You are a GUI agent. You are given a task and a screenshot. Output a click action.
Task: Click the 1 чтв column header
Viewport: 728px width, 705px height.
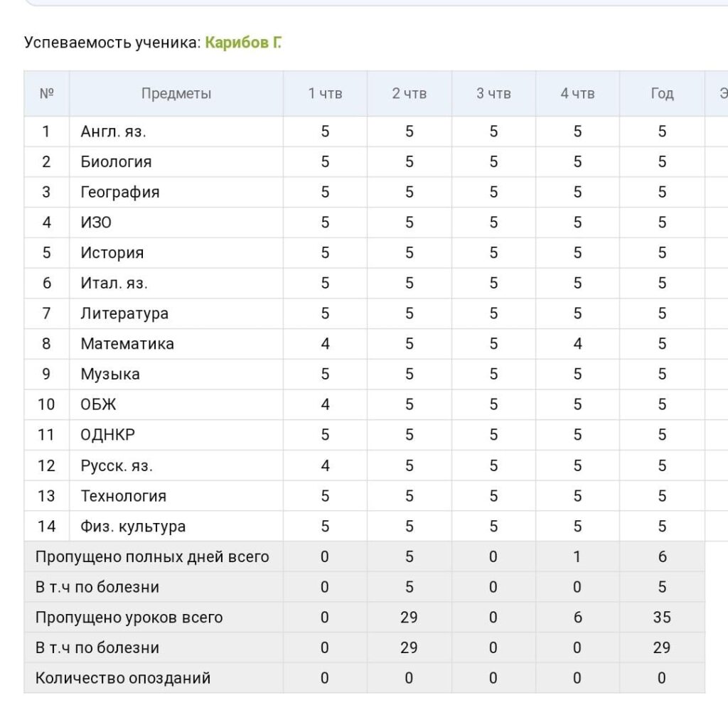click(325, 94)
